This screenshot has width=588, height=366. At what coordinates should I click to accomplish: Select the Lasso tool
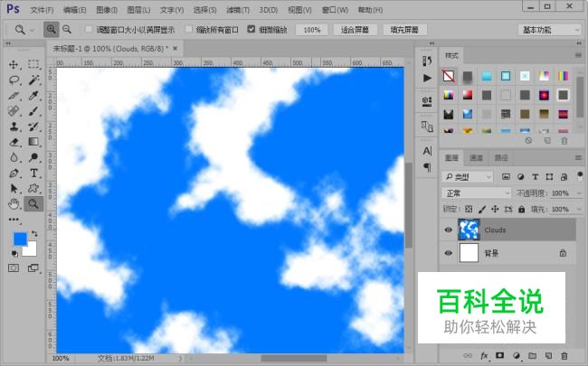point(14,80)
